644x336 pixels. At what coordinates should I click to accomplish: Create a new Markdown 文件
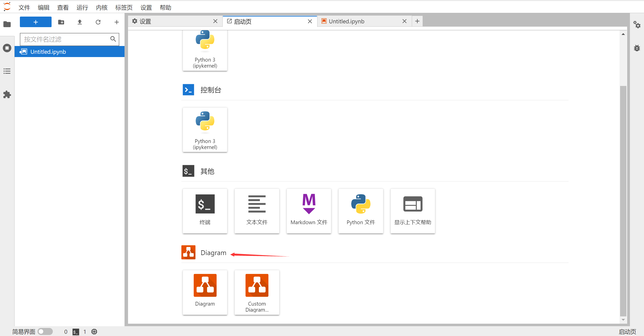point(309,211)
